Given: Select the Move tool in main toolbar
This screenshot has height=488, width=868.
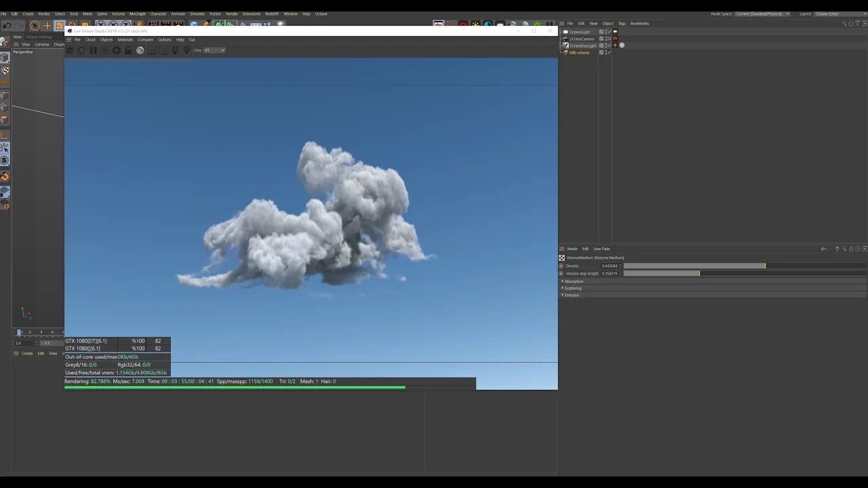Looking at the screenshot, I should (x=47, y=26).
